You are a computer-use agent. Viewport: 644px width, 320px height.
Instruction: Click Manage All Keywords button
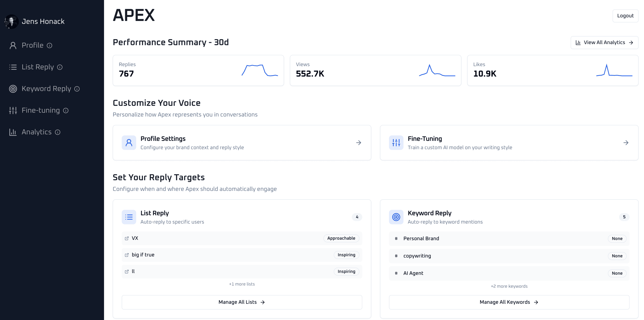(509, 302)
